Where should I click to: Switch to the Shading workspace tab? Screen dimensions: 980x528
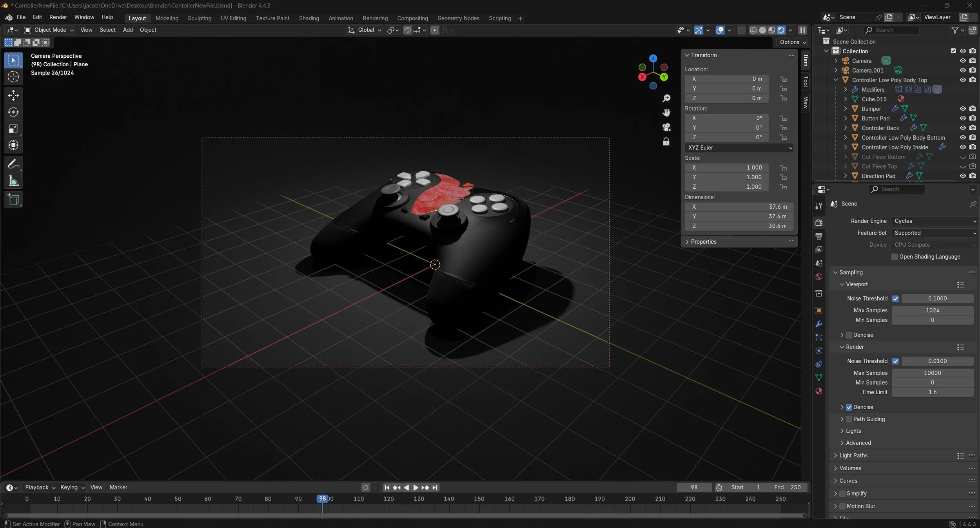tap(309, 18)
